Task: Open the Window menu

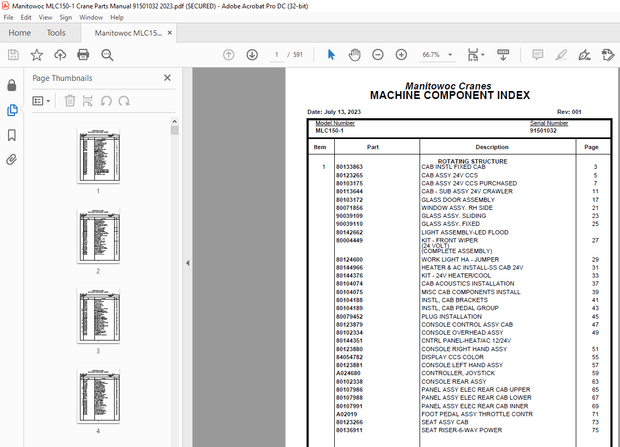Action: click(91, 17)
